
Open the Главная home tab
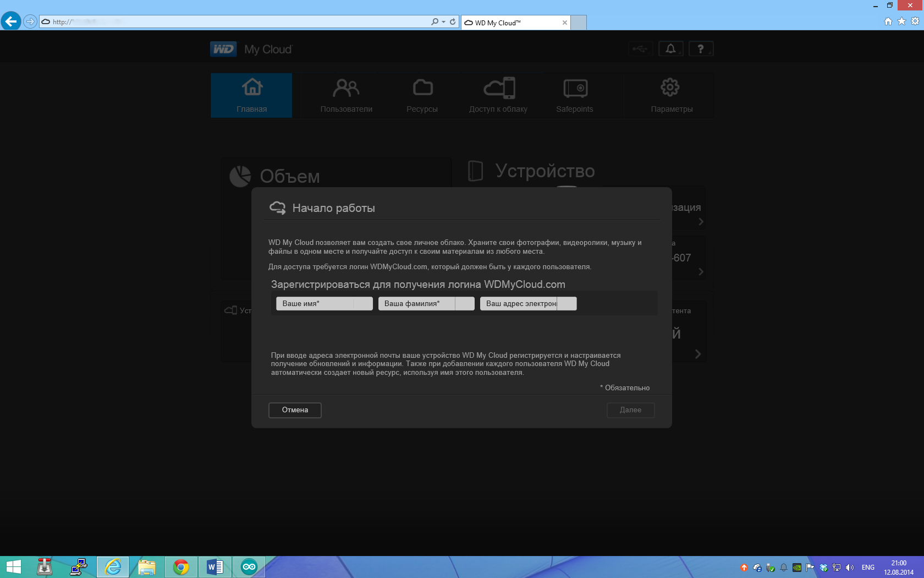pos(251,95)
